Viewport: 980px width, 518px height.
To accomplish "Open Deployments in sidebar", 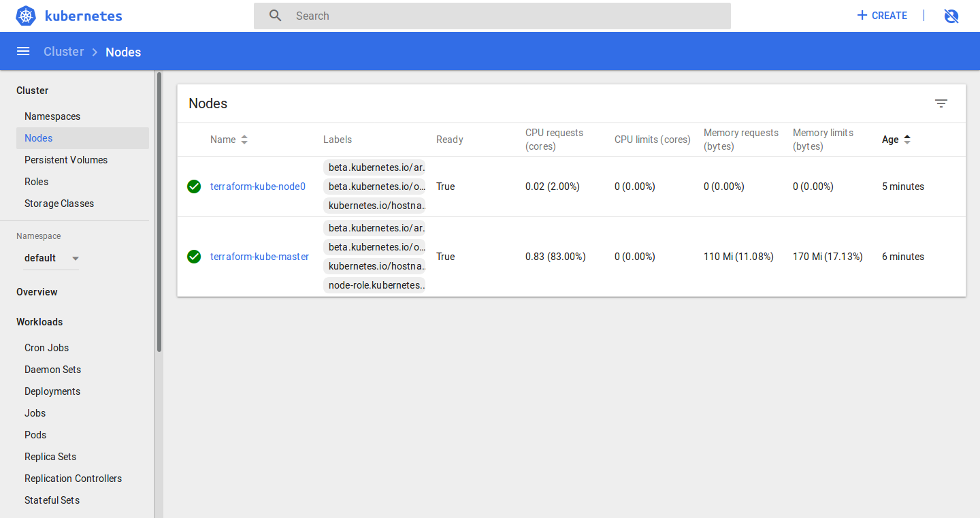I will tap(52, 391).
